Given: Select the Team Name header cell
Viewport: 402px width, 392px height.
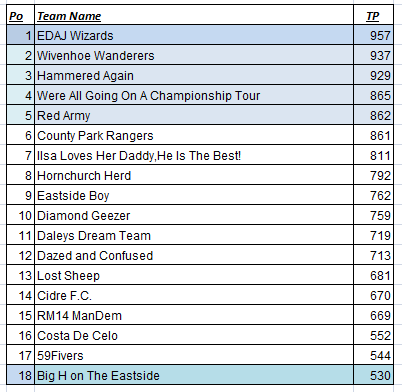Looking at the screenshot, I should [x=194, y=15].
